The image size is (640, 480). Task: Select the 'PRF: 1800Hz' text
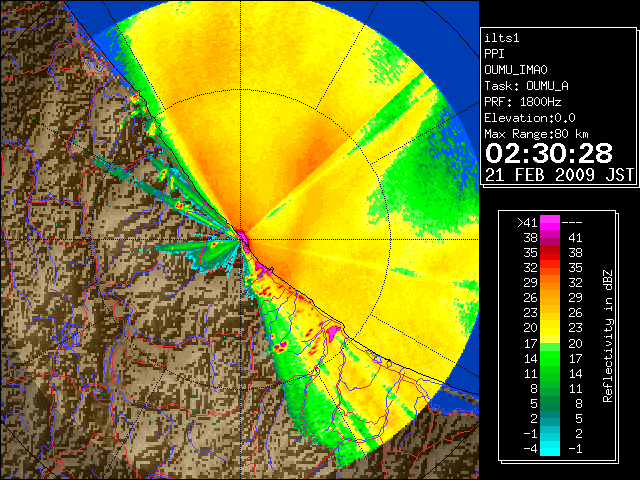click(523, 102)
